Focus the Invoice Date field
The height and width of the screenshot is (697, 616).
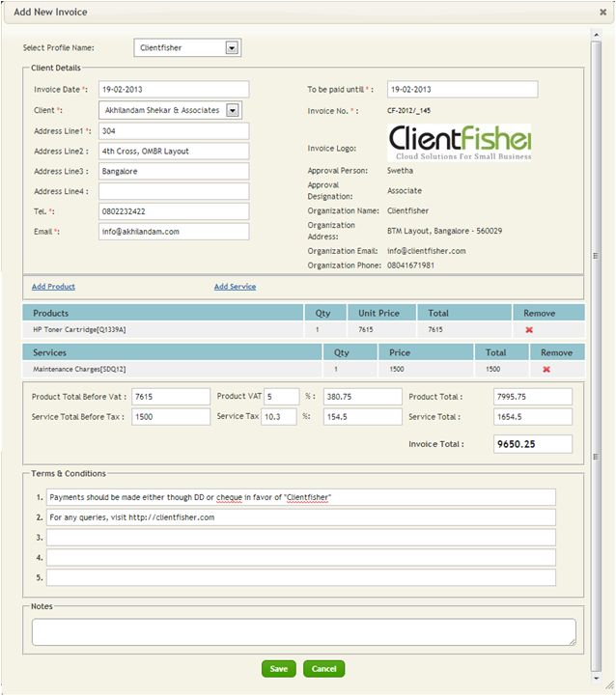coord(174,90)
